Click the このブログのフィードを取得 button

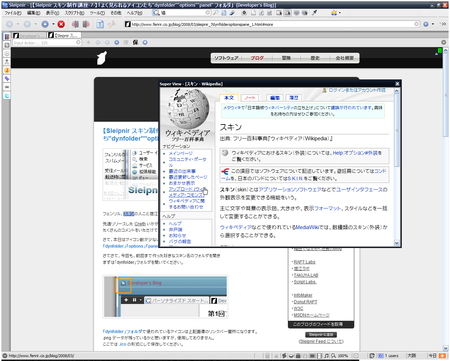pyautogui.click(x=321, y=324)
